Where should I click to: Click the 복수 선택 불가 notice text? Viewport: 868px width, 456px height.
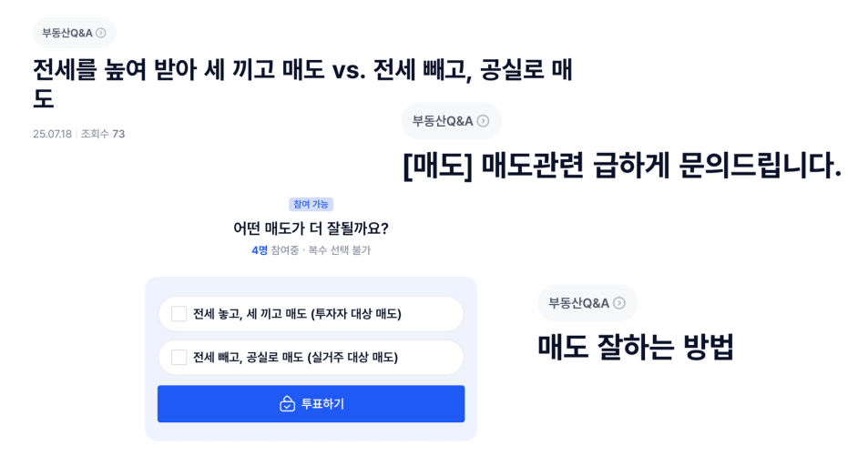tap(339, 250)
